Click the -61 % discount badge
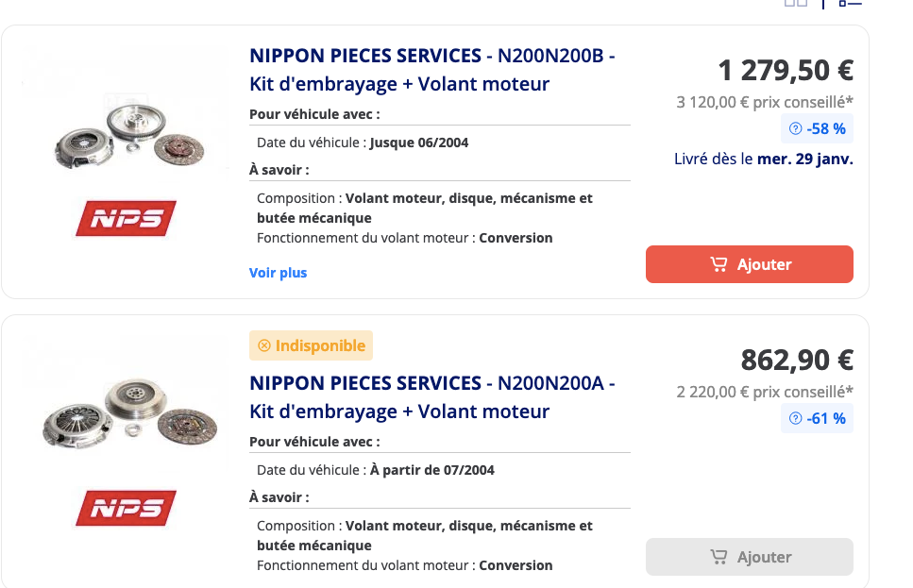The height and width of the screenshot is (588, 913). [x=817, y=418]
